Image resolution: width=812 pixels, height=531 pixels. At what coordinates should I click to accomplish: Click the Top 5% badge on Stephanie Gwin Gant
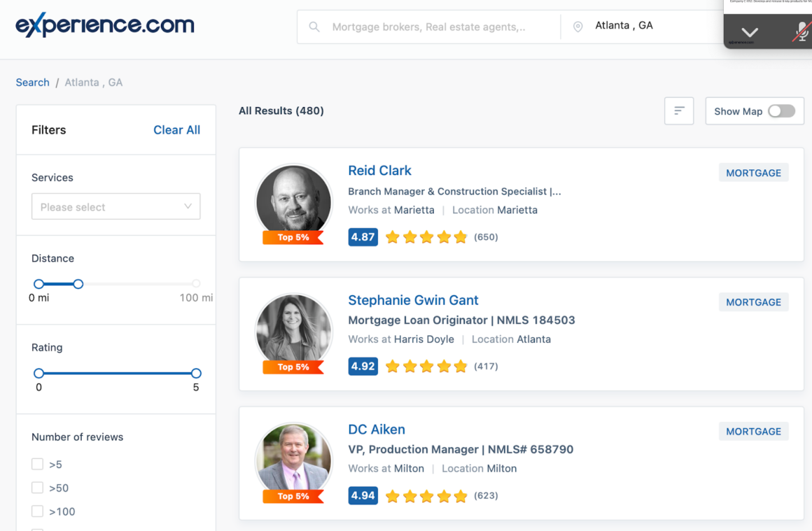pos(293,367)
